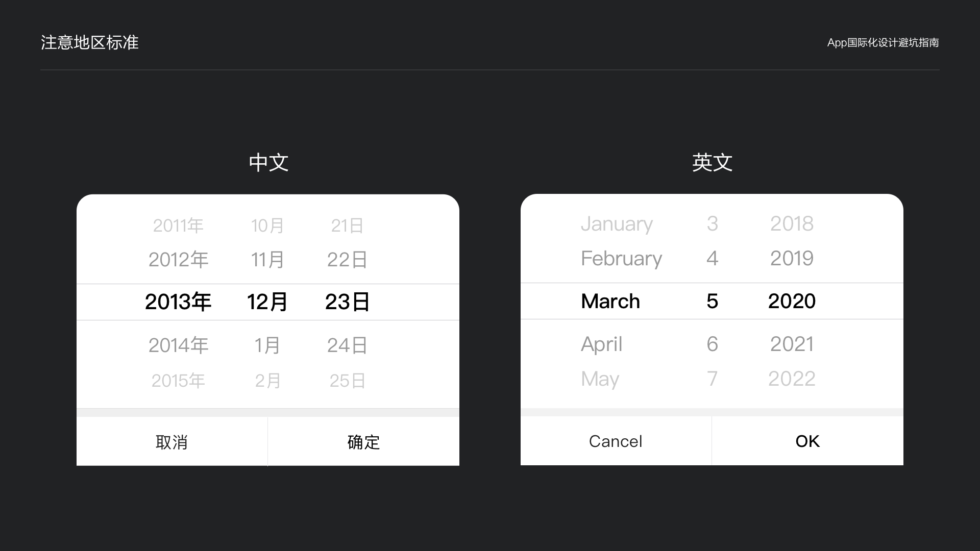This screenshot has height=551, width=980.
Task: Select 1月 in the month column
Action: pos(267,345)
